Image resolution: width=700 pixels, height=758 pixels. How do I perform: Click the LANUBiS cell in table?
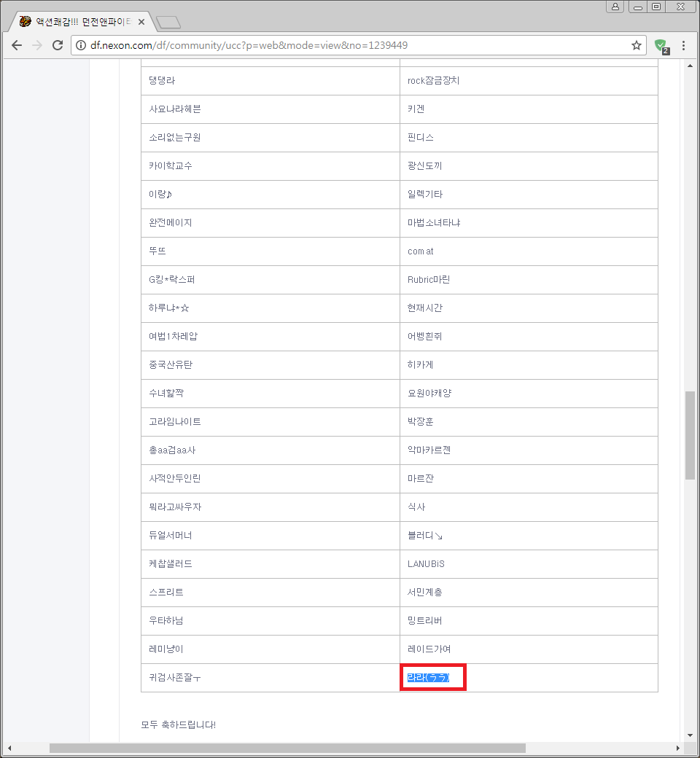pos(426,564)
